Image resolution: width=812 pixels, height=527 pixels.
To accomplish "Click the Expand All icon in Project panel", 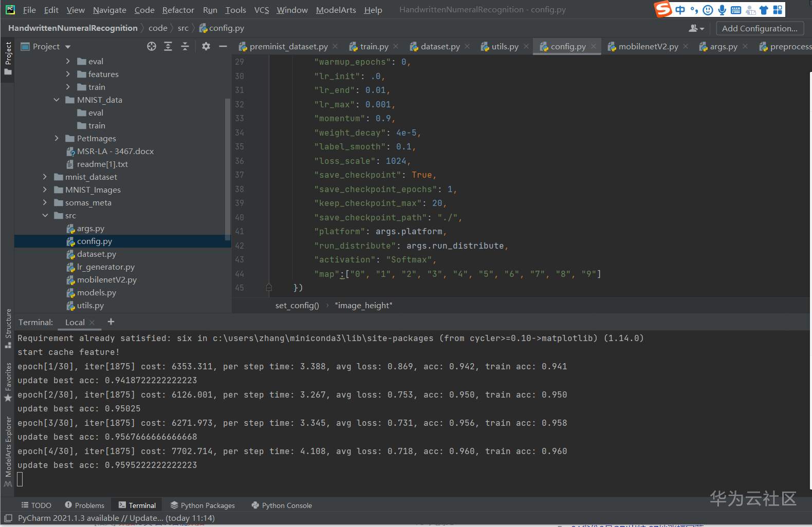I will (168, 47).
